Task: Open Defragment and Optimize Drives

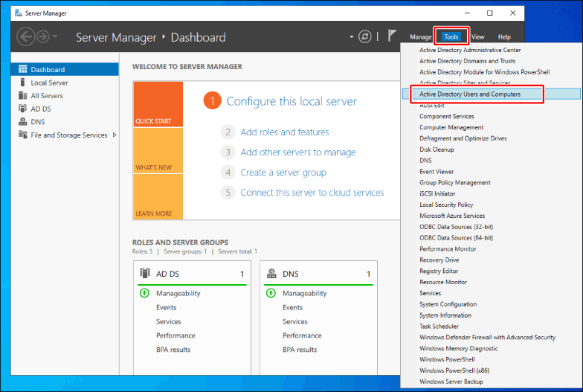Action: point(463,138)
